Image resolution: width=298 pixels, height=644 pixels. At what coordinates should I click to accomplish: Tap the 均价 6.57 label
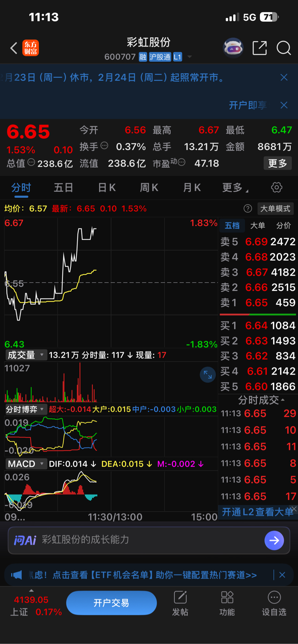pos(26,209)
